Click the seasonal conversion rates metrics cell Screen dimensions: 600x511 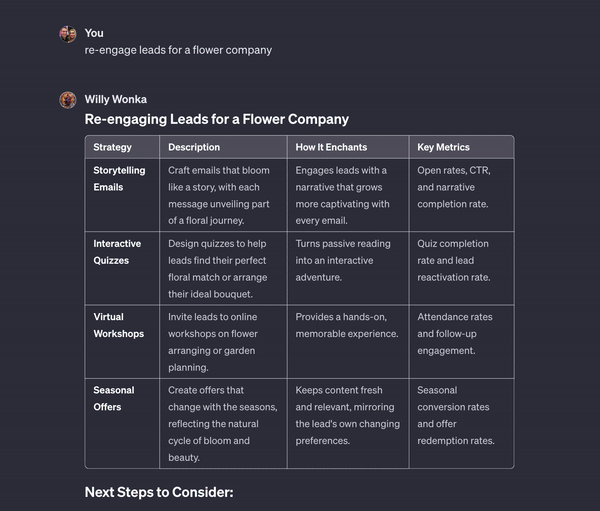coord(455,415)
